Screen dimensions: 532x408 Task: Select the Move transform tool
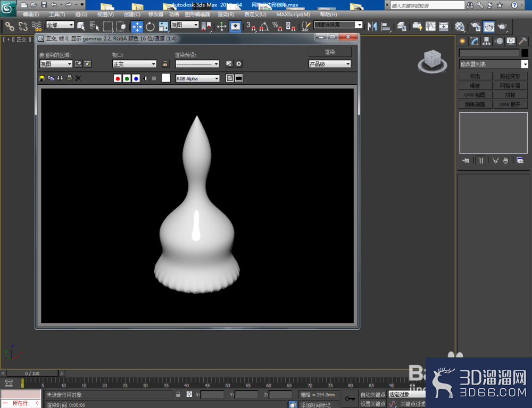pos(137,26)
